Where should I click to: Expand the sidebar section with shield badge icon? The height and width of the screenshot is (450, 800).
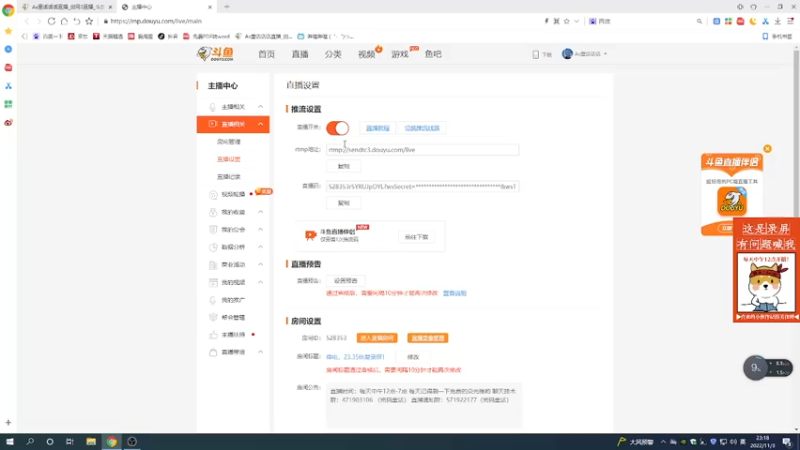(233, 230)
